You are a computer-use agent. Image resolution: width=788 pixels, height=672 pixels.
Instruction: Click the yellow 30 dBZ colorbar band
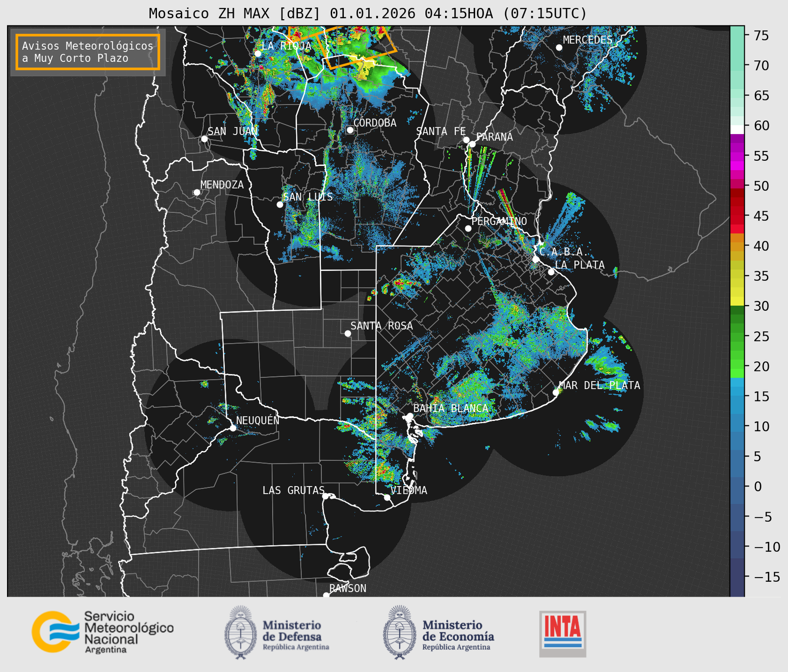737,301
